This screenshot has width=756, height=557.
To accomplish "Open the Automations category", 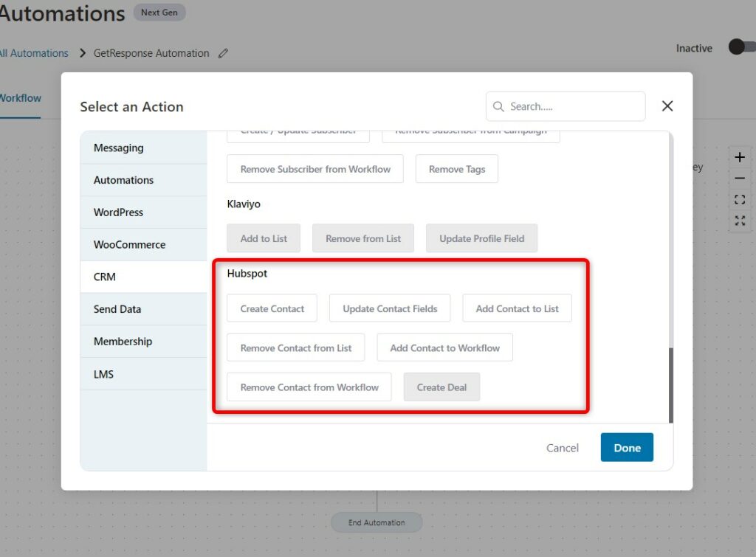I will pyautogui.click(x=144, y=180).
